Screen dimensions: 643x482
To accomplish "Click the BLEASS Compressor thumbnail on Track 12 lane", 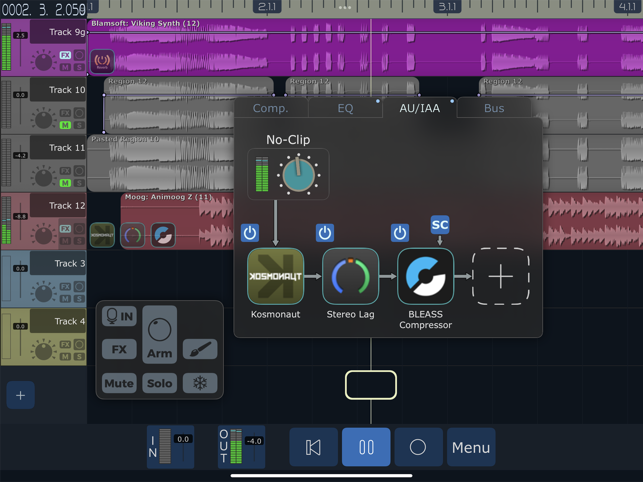I will click(163, 235).
